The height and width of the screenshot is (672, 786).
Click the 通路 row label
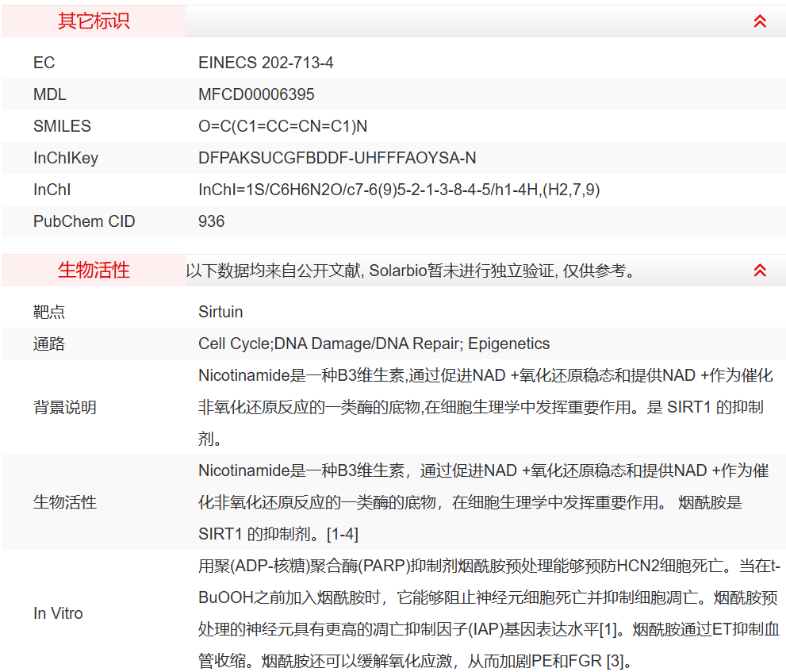49,344
